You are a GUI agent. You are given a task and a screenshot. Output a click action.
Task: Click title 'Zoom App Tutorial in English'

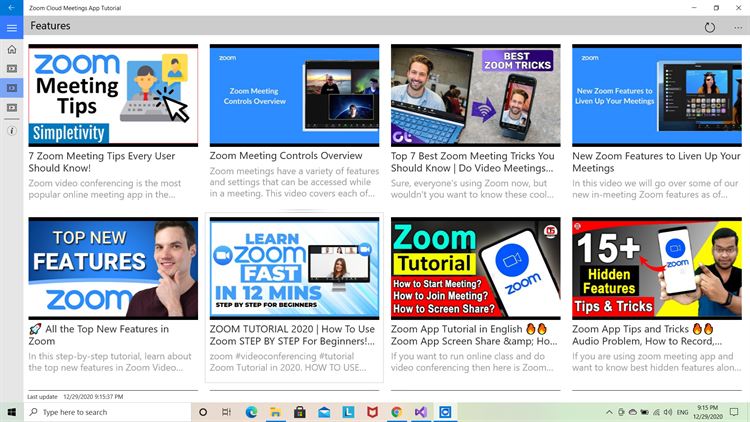click(x=474, y=335)
